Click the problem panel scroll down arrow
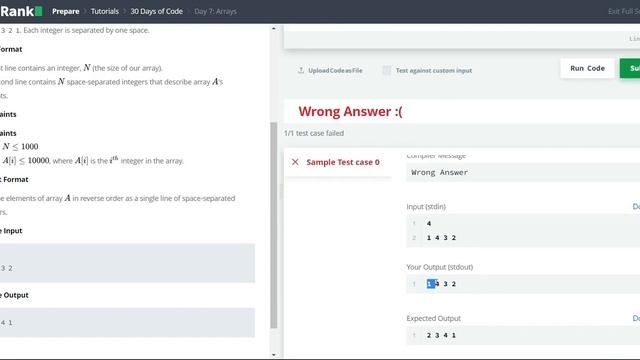Viewport: 640px width, 360px height. 273,355
